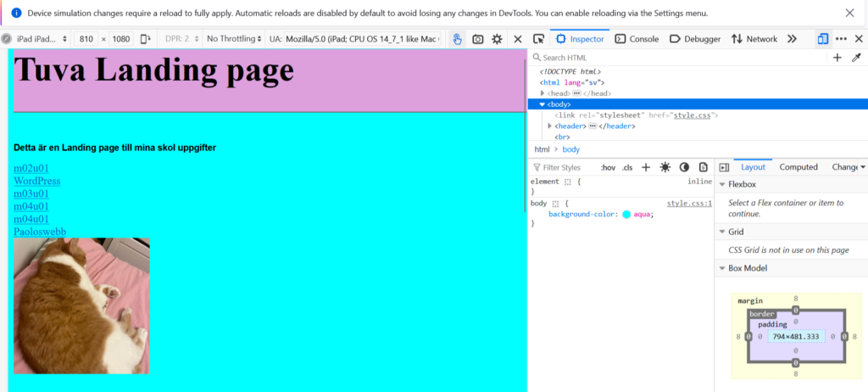868x392 pixels.
Task: Toggle touch simulation hand icon
Action: (x=458, y=39)
